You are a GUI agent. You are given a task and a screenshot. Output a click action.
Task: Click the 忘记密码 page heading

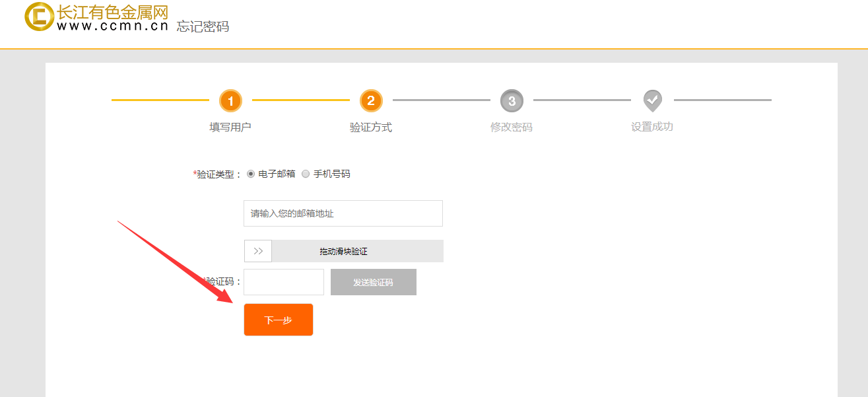click(x=203, y=27)
